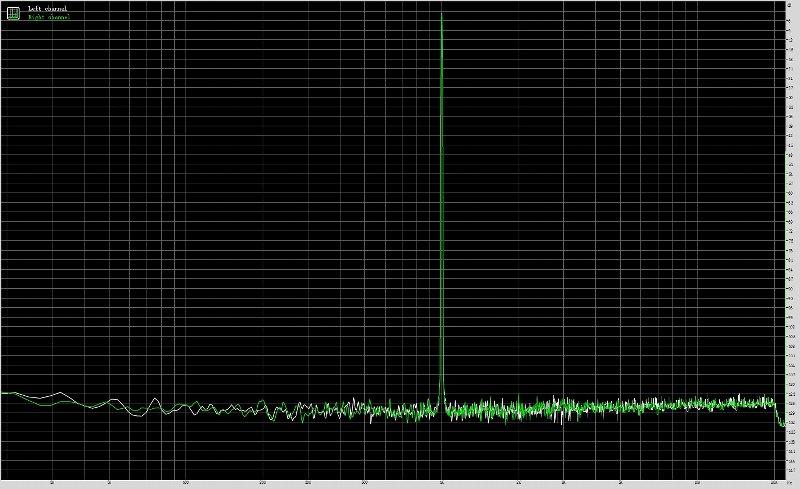
Task: Click the 1k label on the frequency axis
Action: pos(442,483)
